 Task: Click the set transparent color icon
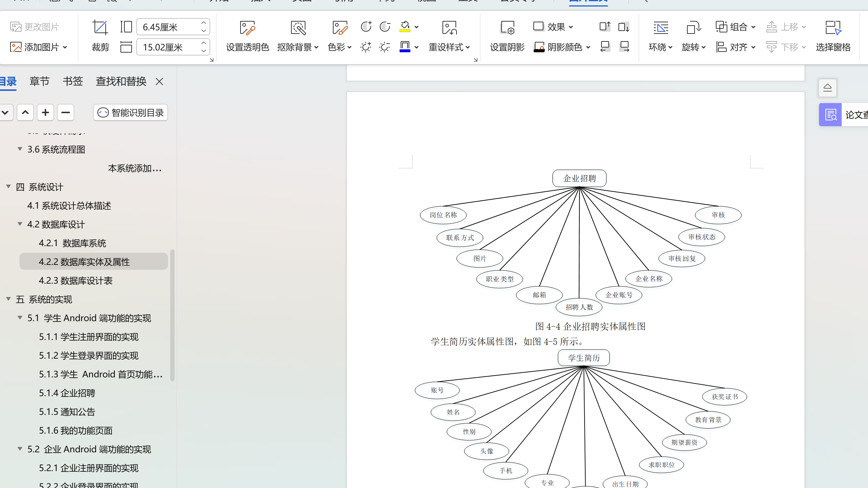coord(247,28)
